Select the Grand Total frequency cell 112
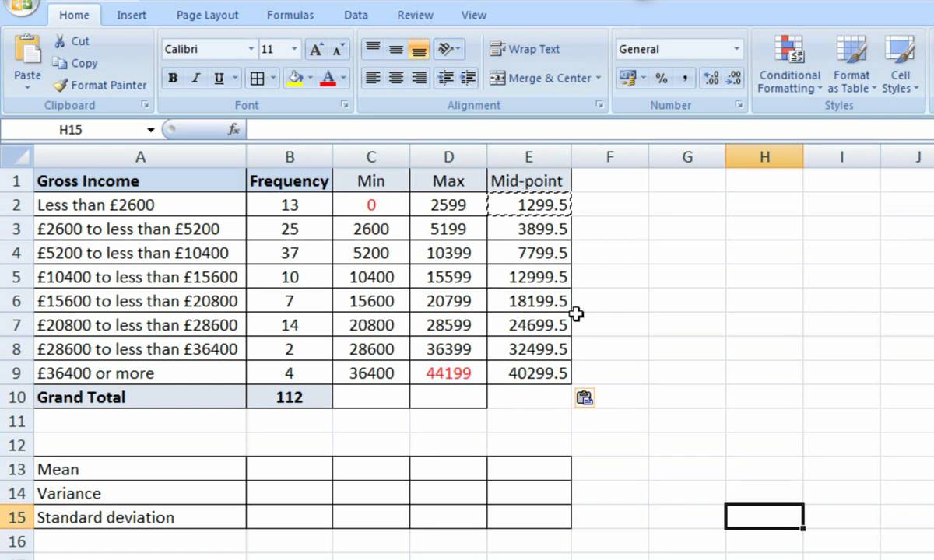The height and width of the screenshot is (560, 934). 290,397
